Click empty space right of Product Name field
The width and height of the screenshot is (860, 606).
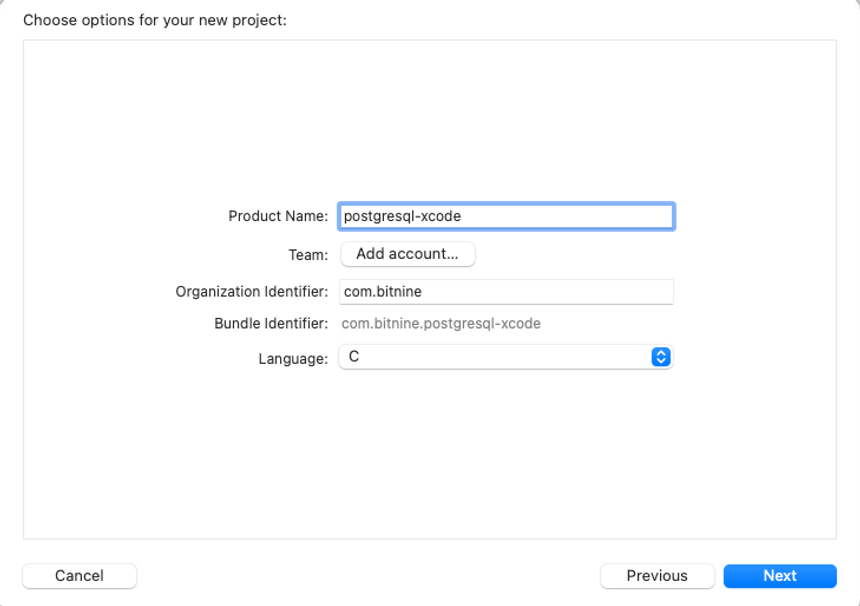tap(754, 216)
